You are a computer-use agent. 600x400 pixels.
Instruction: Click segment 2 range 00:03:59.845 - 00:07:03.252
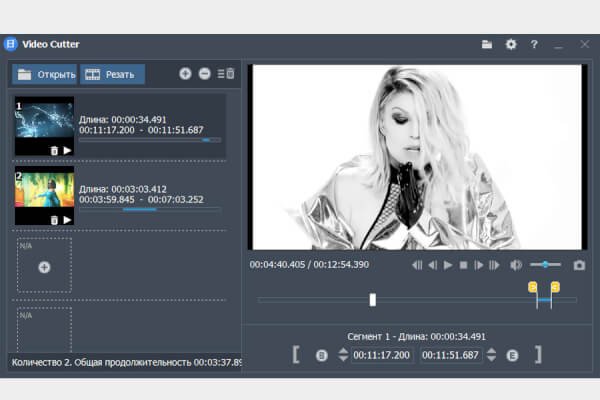(x=141, y=199)
